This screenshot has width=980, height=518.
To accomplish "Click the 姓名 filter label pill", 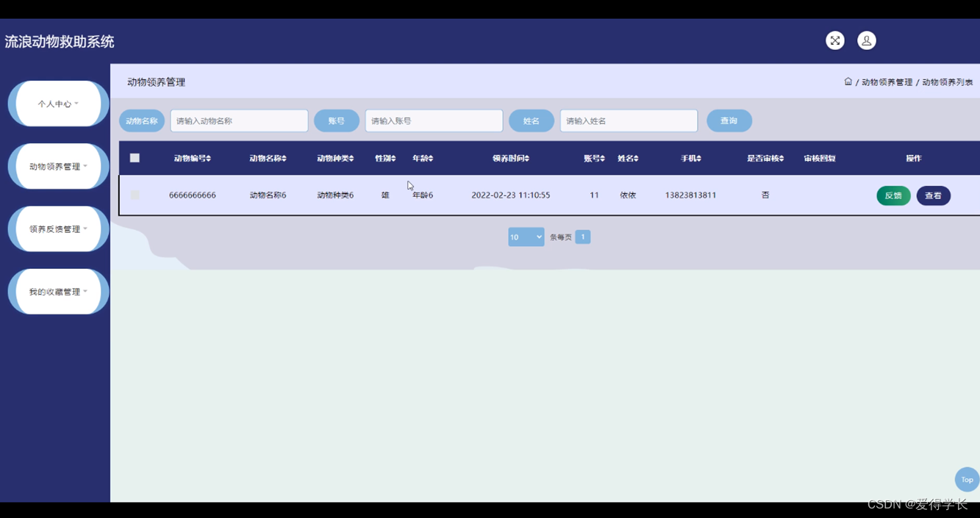I will pyautogui.click(x=532, y=120).
